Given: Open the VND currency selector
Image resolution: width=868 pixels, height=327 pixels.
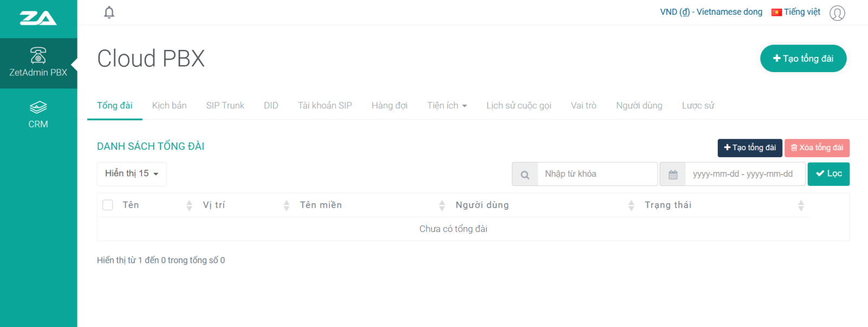Looking at the screenshot, I should pos(711,12).
